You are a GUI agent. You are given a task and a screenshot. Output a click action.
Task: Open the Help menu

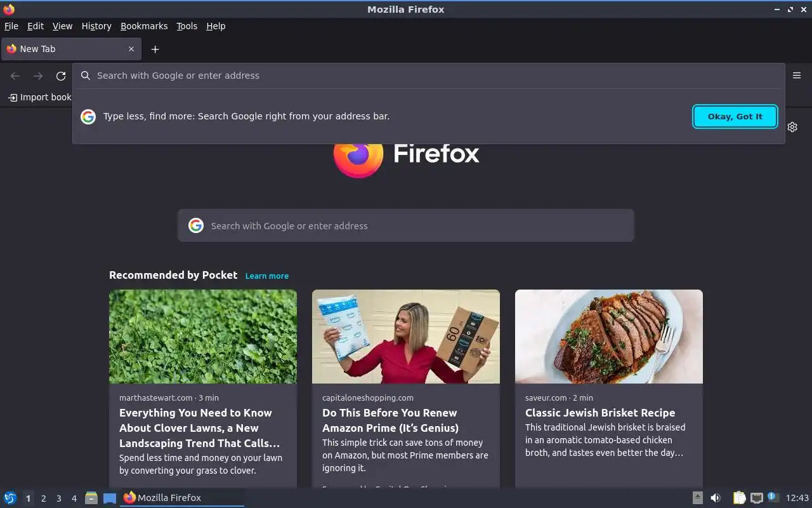216,26
